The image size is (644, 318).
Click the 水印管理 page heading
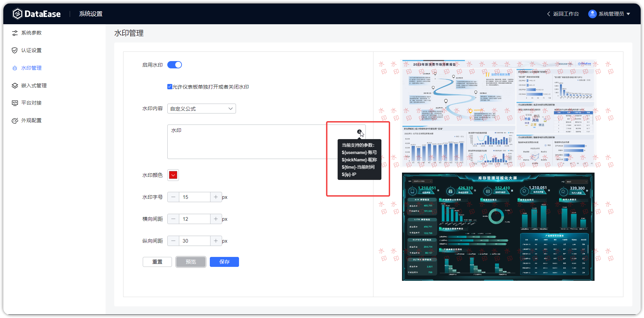129,33
